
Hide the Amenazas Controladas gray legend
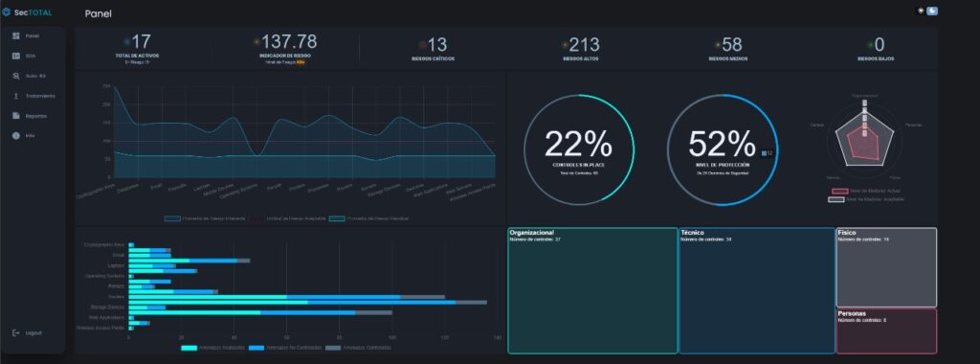tap(333, 347)
